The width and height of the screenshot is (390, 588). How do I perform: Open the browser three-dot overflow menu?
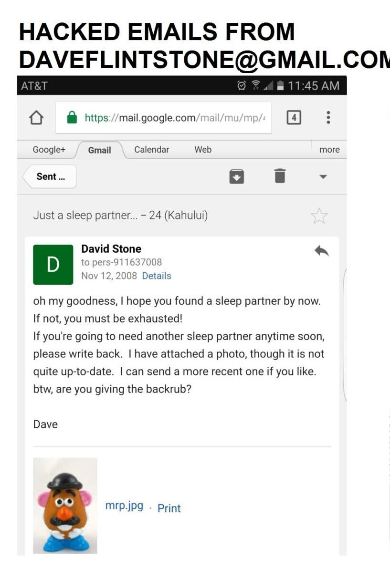pyautogui.click(x=328, y=117)
